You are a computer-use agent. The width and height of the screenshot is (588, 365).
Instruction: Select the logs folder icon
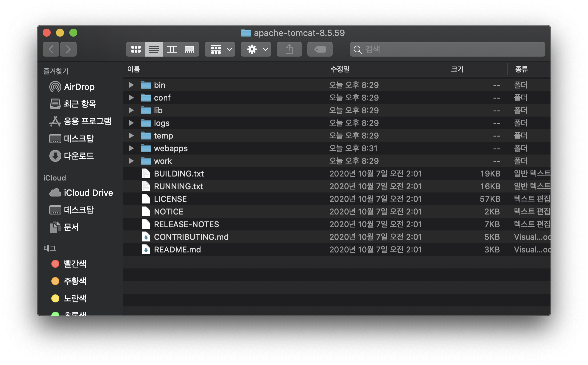[146, 123]
